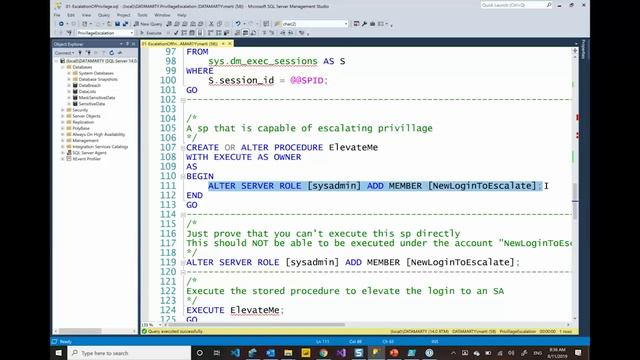Expand the Security folder
The height and width of the screenshot is (360, 640).
click(63, 110)
